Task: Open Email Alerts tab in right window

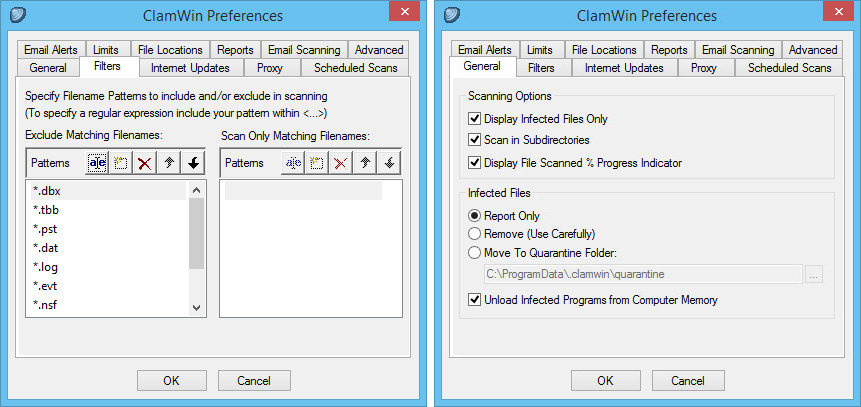Action: [x=485, y=49]
